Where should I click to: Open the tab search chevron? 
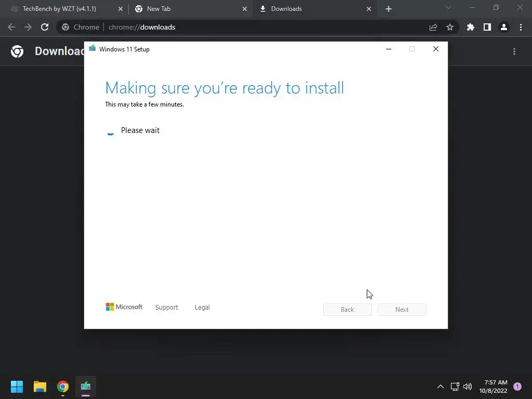(448, 7)
